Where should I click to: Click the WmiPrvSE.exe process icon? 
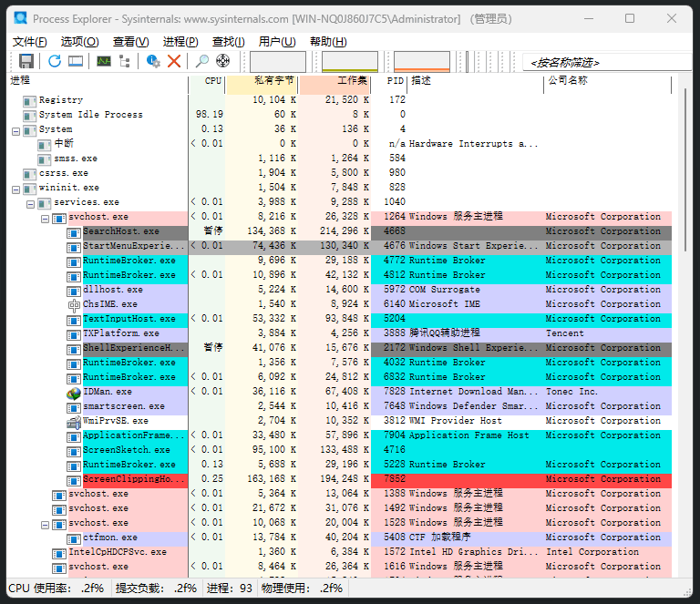74,421
